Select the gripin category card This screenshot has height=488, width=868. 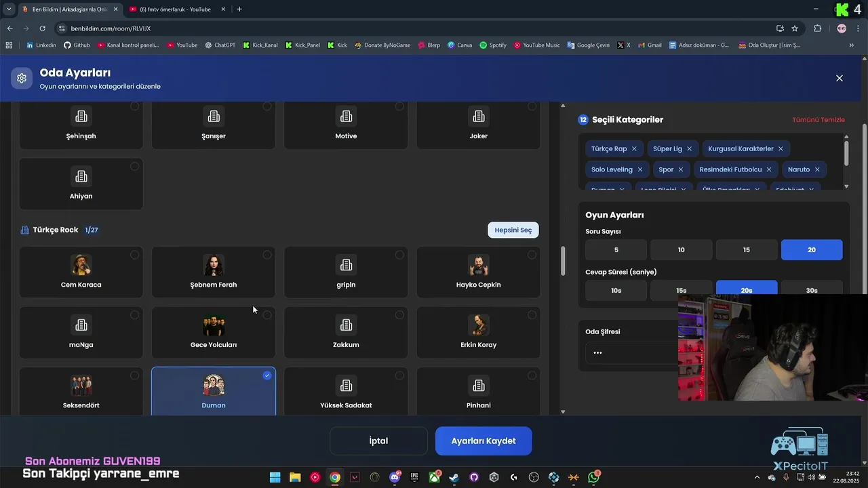point(346,272)
